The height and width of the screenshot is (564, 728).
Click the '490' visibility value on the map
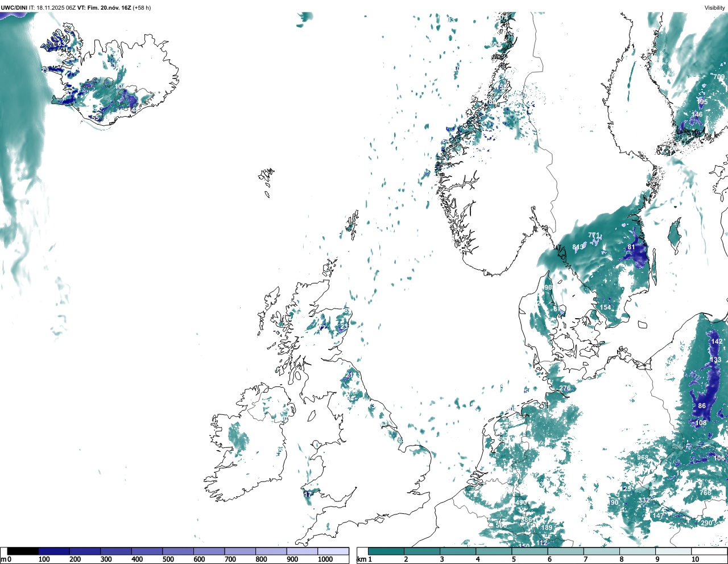point(521,503)
